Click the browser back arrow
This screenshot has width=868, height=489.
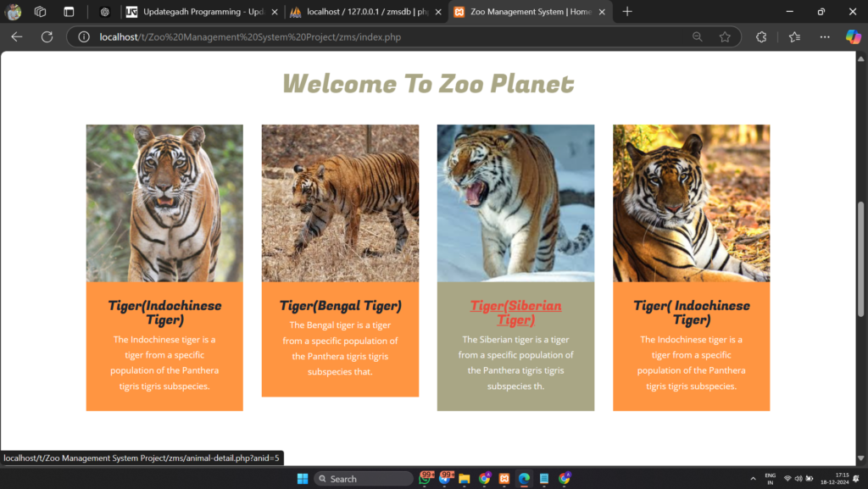coord(17,37)
